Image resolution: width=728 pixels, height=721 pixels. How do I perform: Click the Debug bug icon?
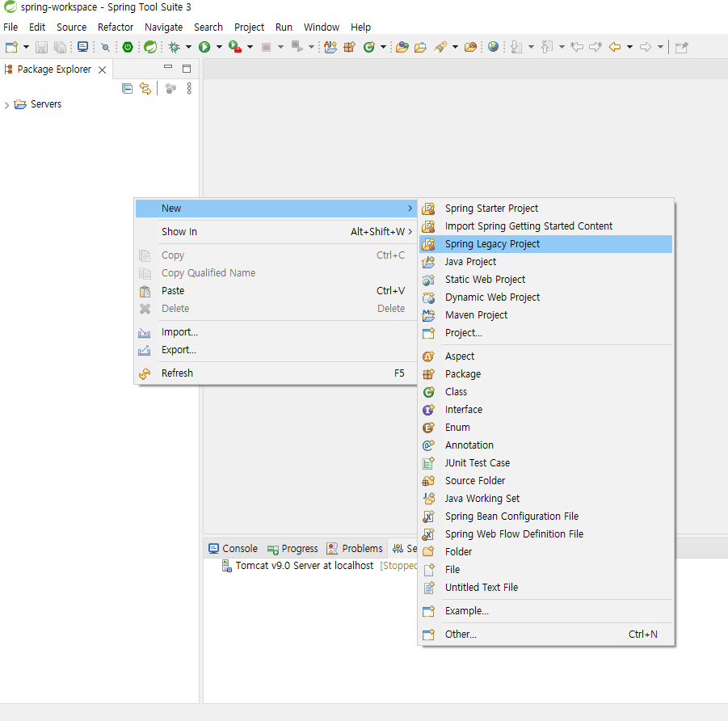[174, 47]
